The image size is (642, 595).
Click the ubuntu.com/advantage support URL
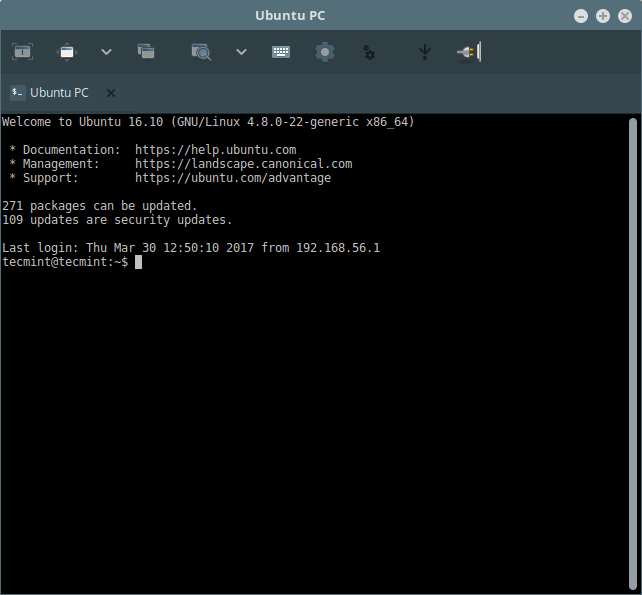click(x=232, y=178)
